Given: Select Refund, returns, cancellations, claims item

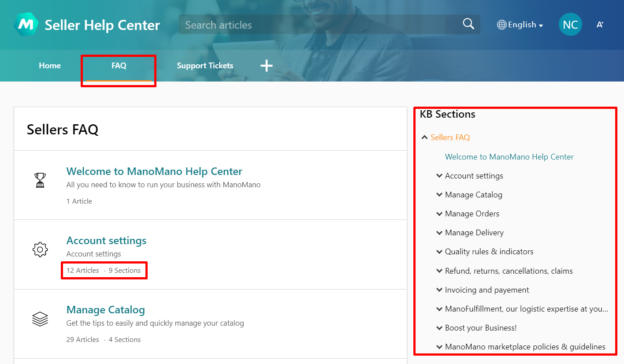Looking at the screenshot, I should coord(509,271).
